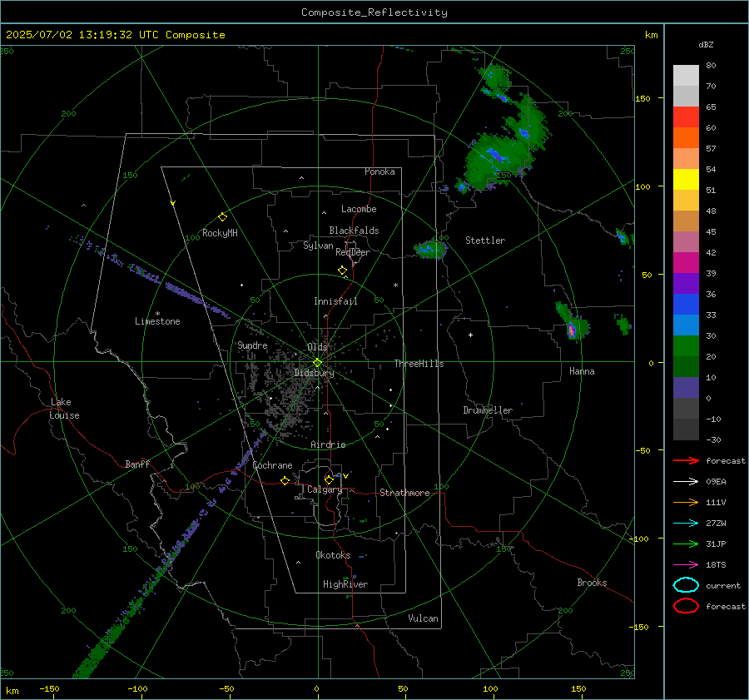Image resolution: width=749 pixels, height=700 pixels.
Task: Click the Lake Louise label
Action: click(x=64, y=409)
